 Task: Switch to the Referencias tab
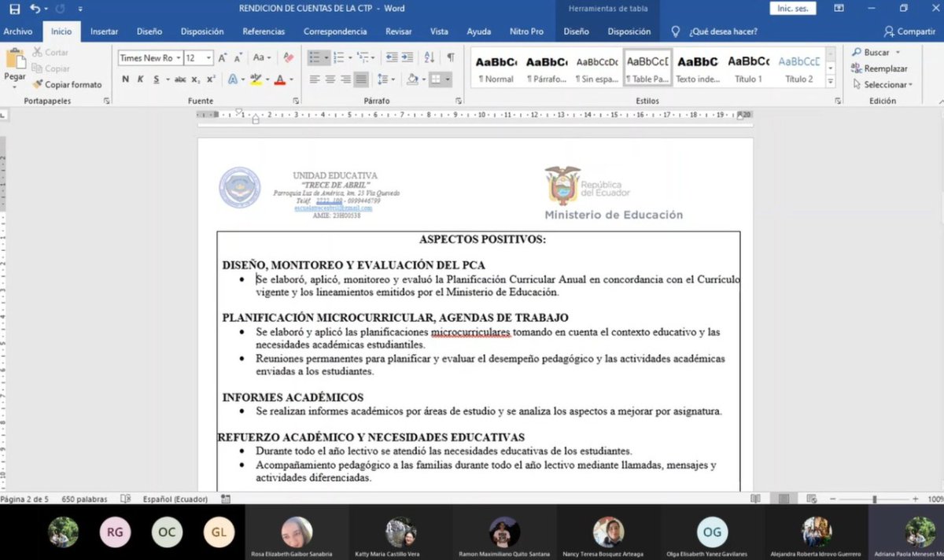coord(264,31)
